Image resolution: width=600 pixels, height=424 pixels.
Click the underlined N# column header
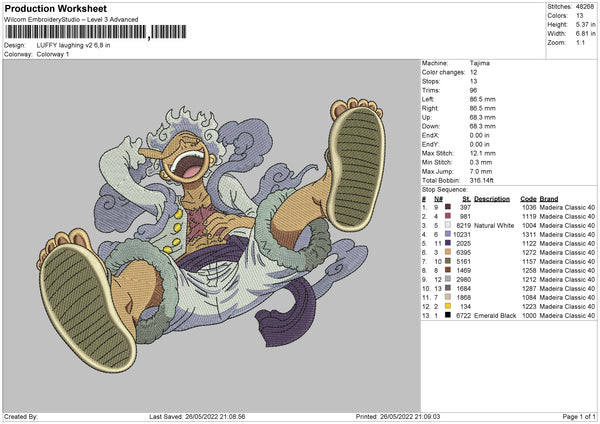439,199
